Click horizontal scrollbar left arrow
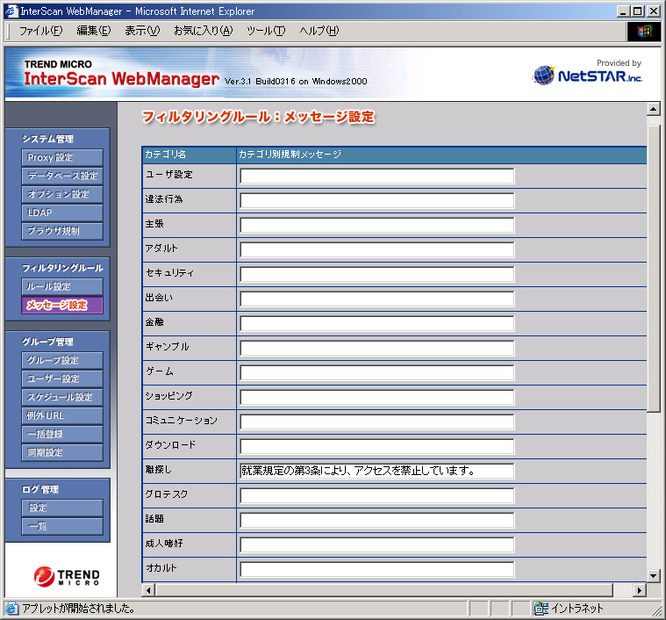 click(148, 590)
